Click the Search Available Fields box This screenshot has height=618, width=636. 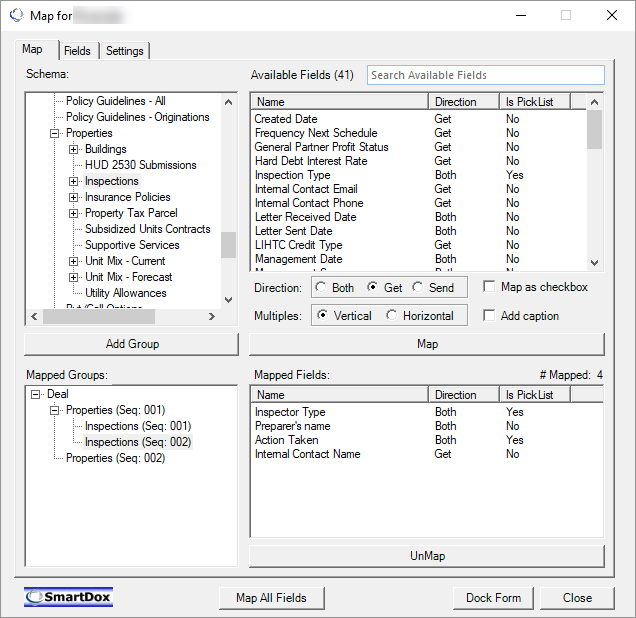coord(486,75)
